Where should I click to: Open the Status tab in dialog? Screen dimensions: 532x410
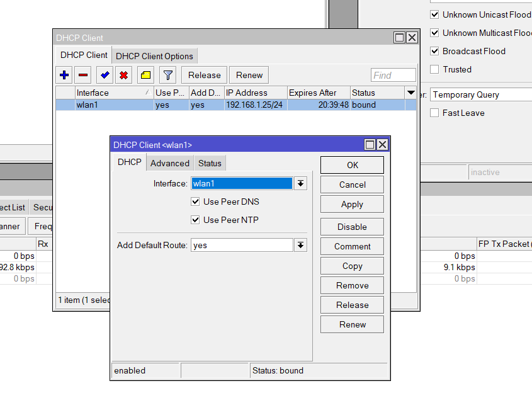click(x=210, y=163)
